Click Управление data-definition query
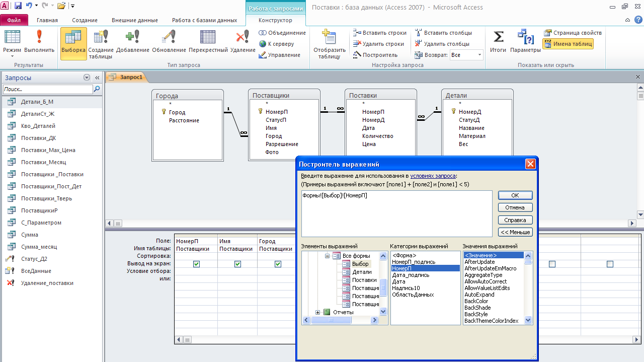Image resolution: width=644 pixels, height=362 pixels. pos(280,55)
